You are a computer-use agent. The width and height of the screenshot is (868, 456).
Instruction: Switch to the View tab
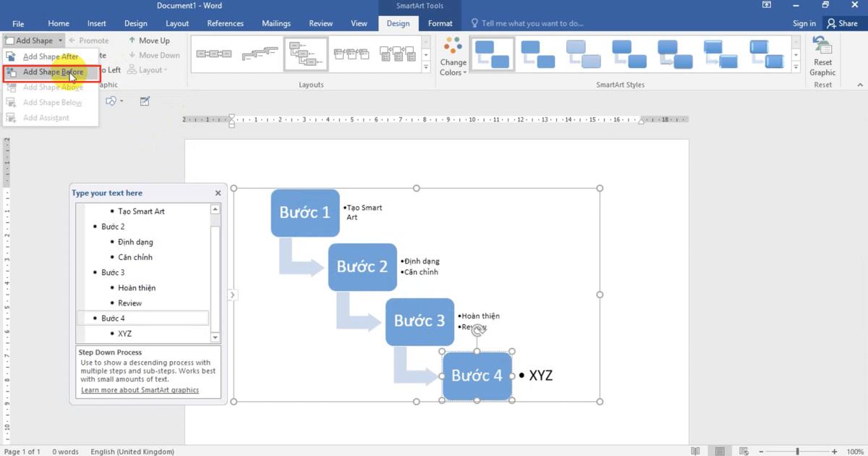pyautogui.click(x=359, y=23)
